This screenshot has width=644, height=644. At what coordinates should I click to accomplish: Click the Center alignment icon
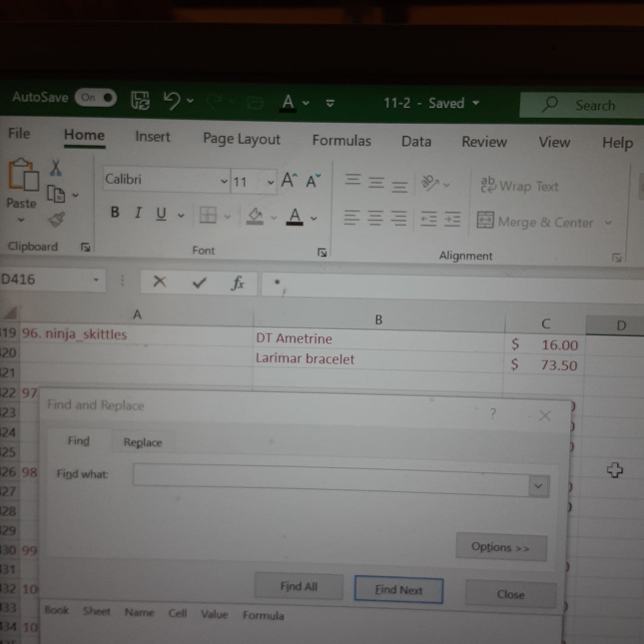[375, 218]
